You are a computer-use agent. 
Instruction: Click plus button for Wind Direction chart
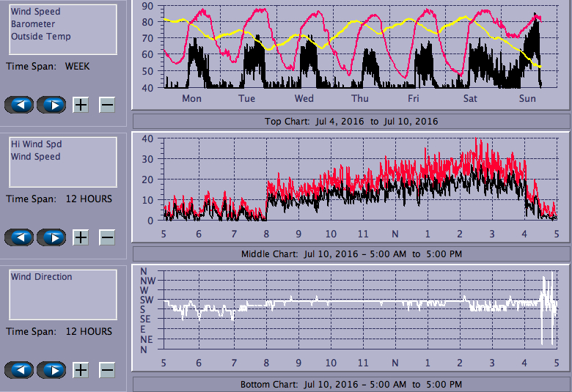pyautogui.click(x=81, y=370)
